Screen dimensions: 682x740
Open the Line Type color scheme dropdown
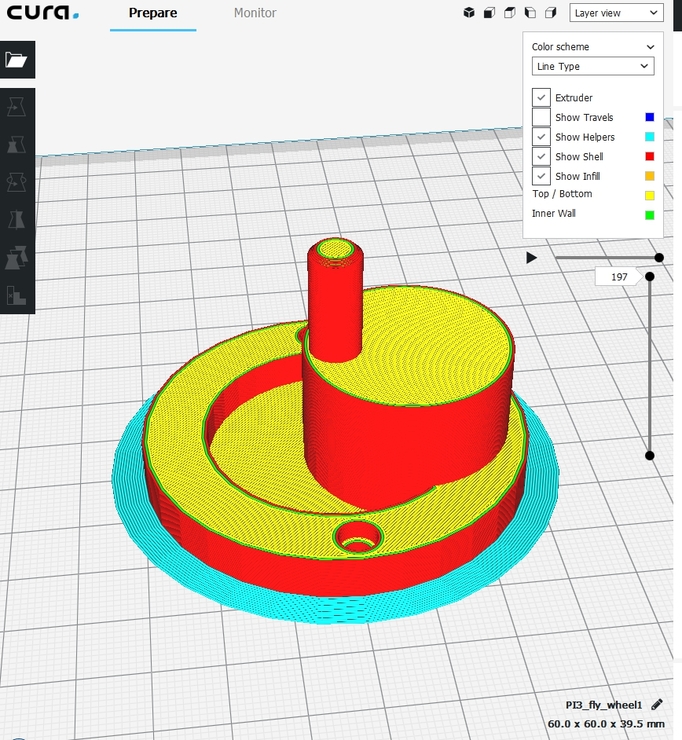592,67
